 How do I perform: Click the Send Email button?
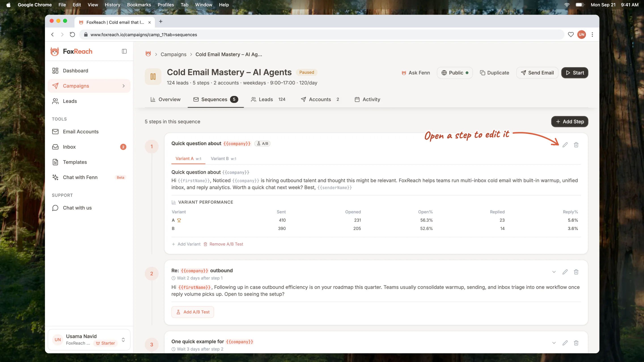tap(537, 73)
